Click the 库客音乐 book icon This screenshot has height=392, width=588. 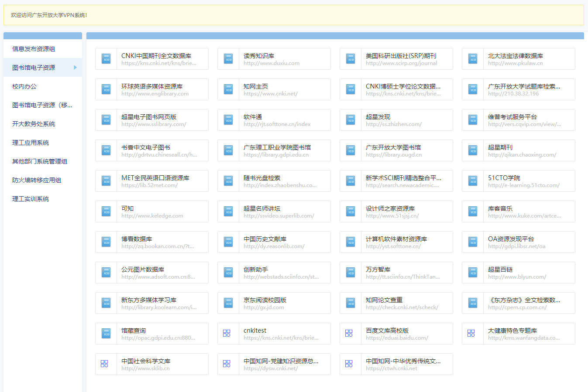click(473, 211)
